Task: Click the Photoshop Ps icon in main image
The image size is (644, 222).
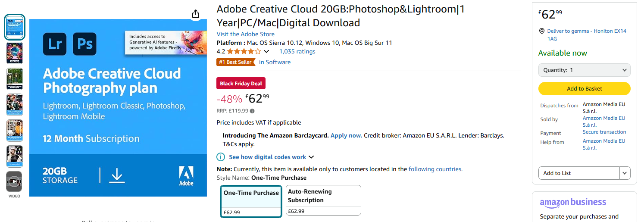Action: point(84,44)
